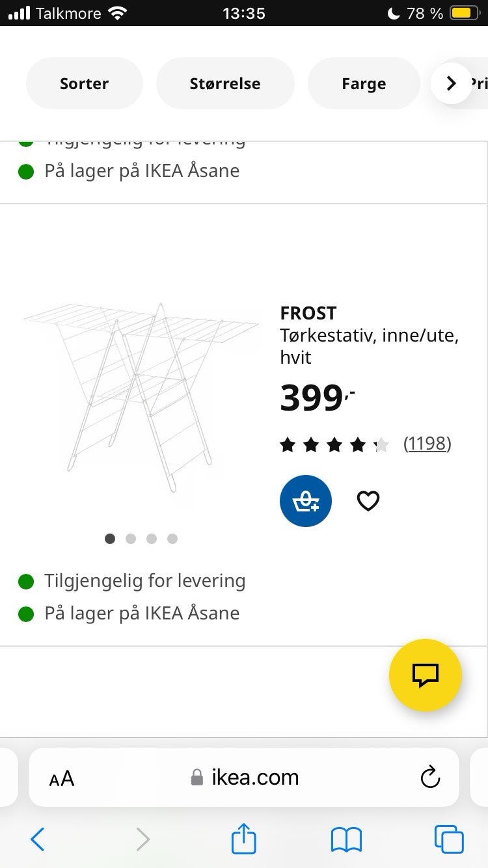
Task: Show open tabs in Safari
Action: tap(449, 839)
